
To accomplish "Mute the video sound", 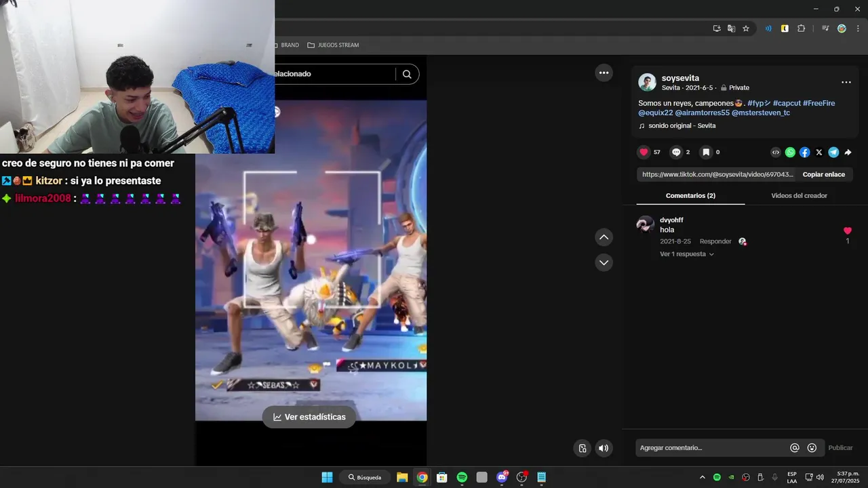I will pyautogui.click(x=603, y=448).
